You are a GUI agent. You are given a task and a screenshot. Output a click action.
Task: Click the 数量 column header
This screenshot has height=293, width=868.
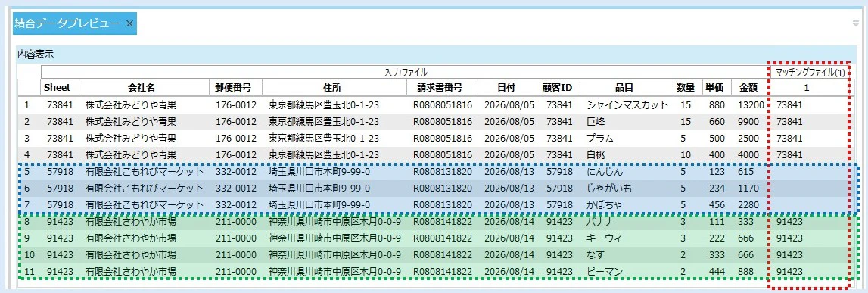(687, 88)
